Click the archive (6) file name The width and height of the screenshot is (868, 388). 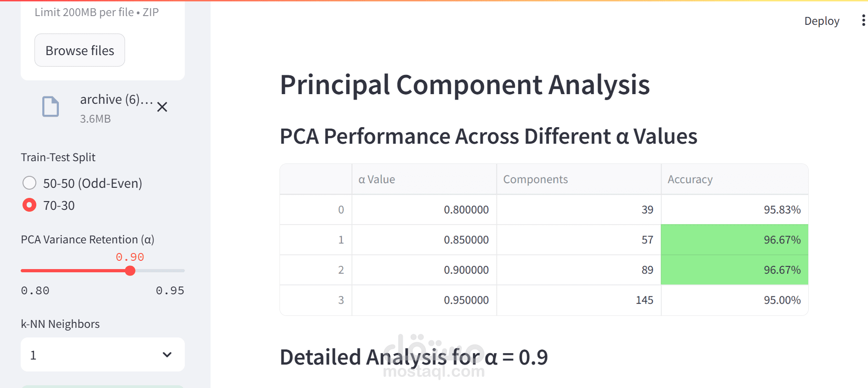coord(116,99)
